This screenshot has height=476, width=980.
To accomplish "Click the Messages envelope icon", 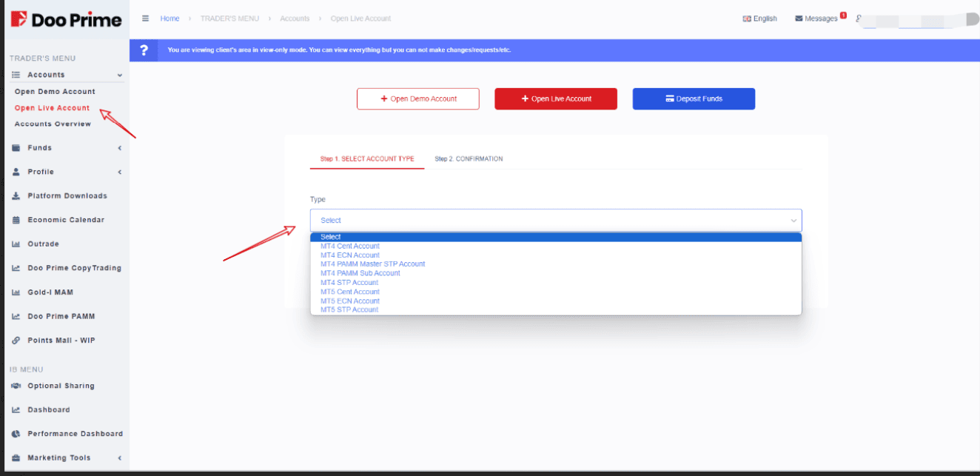I will tap(799, 19).
